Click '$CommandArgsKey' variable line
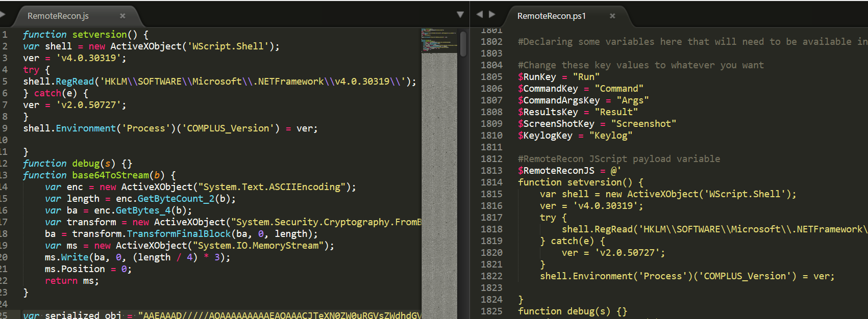 point(583,100)
